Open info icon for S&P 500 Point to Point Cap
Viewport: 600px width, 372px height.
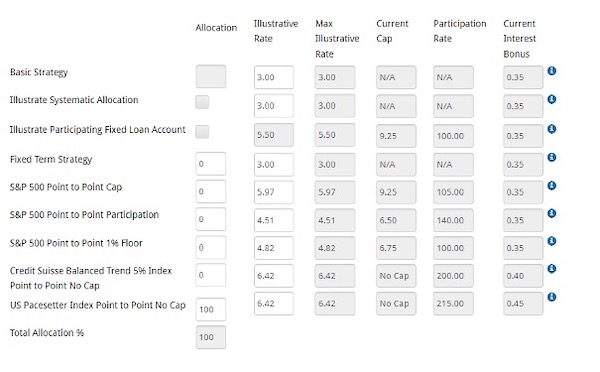[551, 186]
